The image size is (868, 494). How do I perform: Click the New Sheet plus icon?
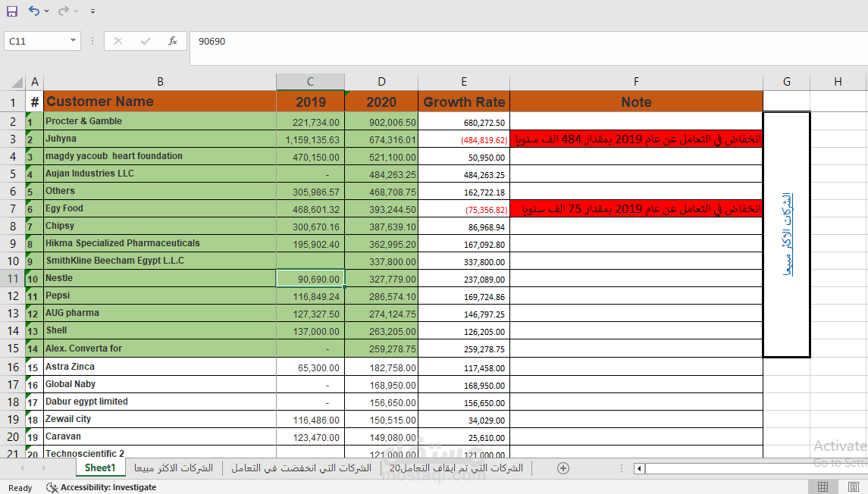[x=563, y=468]
